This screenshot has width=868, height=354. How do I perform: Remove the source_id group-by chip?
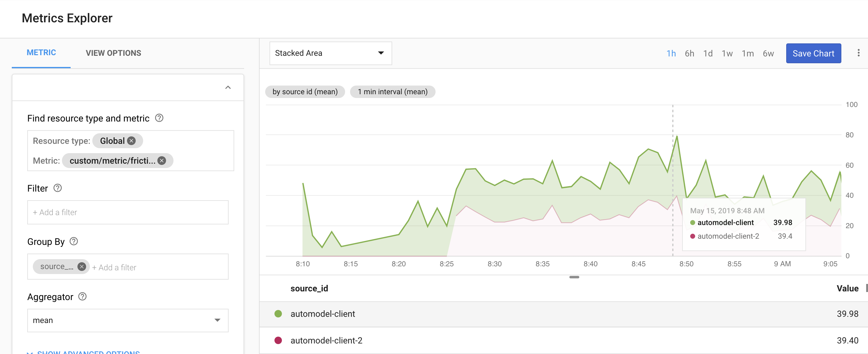81,266
